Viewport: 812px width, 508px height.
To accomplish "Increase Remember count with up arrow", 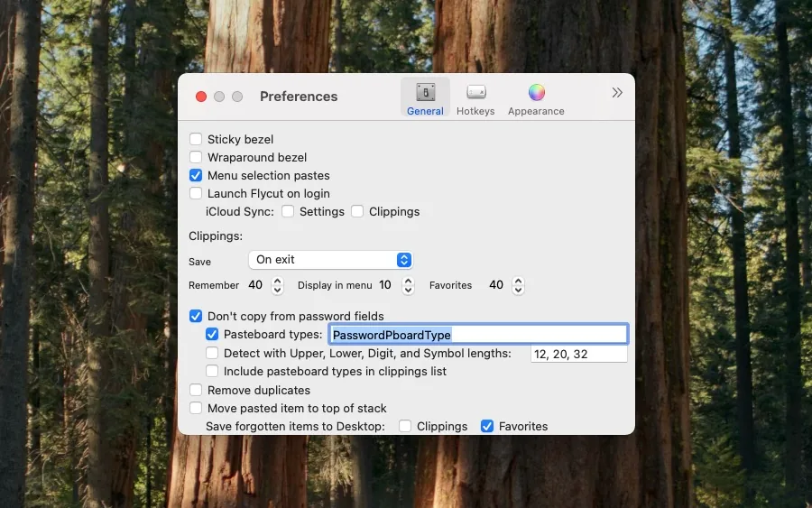I will point(278,281).
